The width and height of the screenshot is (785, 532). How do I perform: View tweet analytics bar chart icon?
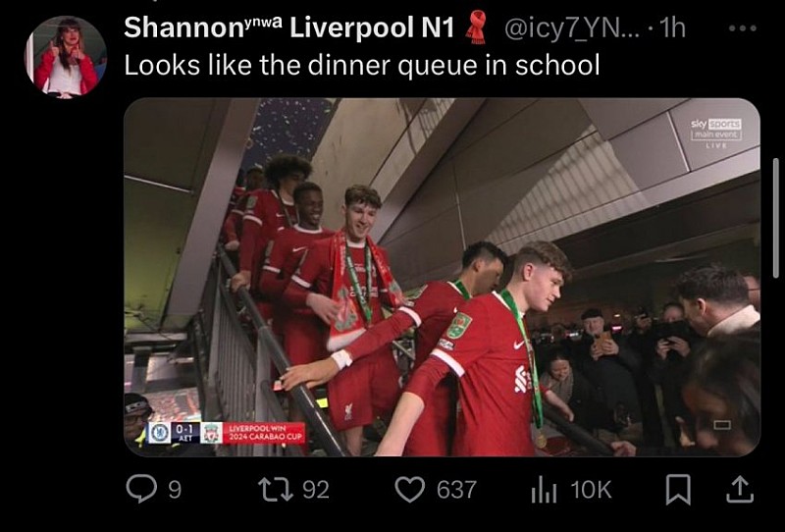544,490
